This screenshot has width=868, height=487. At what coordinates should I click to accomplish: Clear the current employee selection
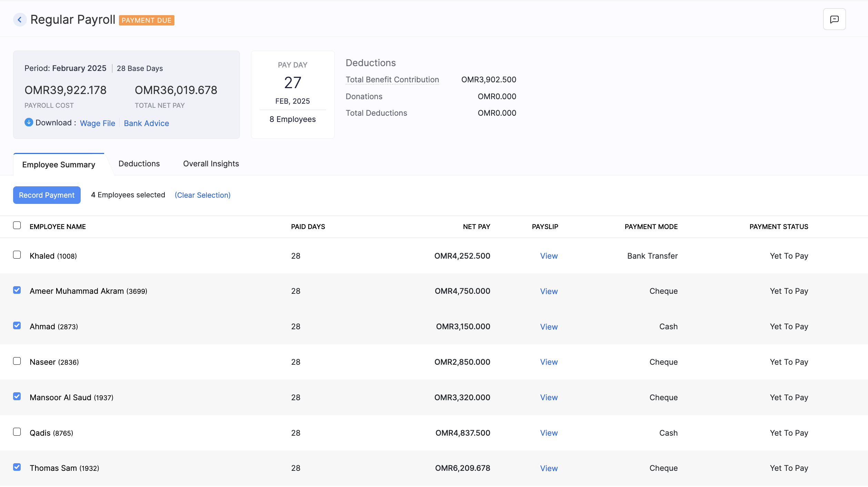point(203,195)
